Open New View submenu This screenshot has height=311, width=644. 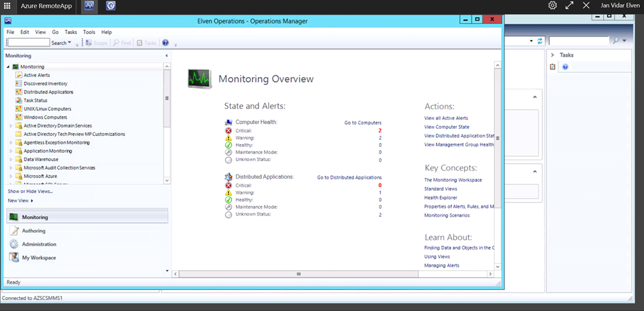pos(20,201)
